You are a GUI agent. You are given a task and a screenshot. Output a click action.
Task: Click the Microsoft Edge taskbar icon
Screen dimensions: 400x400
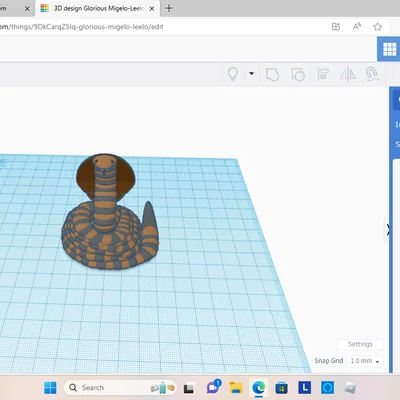pyautogui.click(x=259, y=388)
